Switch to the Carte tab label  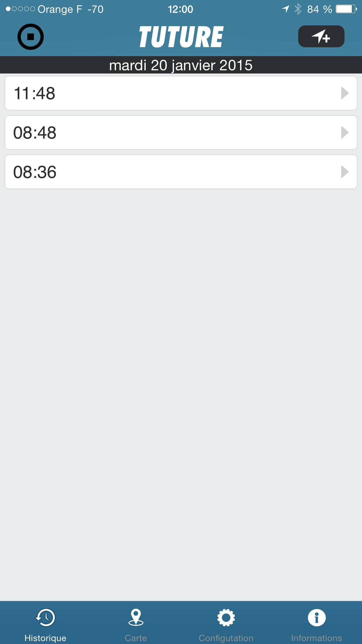(x=136, y=638)
